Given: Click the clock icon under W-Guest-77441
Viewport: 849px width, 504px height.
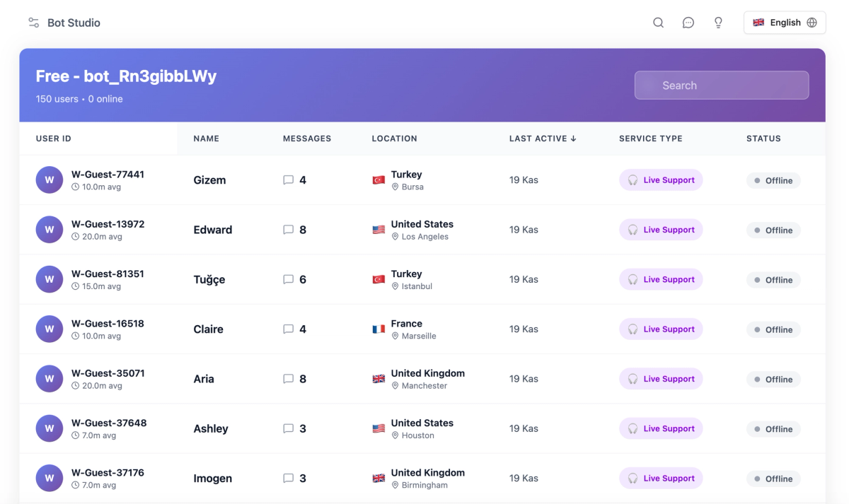Looking at the screenshot, I should tap(76, 187).
